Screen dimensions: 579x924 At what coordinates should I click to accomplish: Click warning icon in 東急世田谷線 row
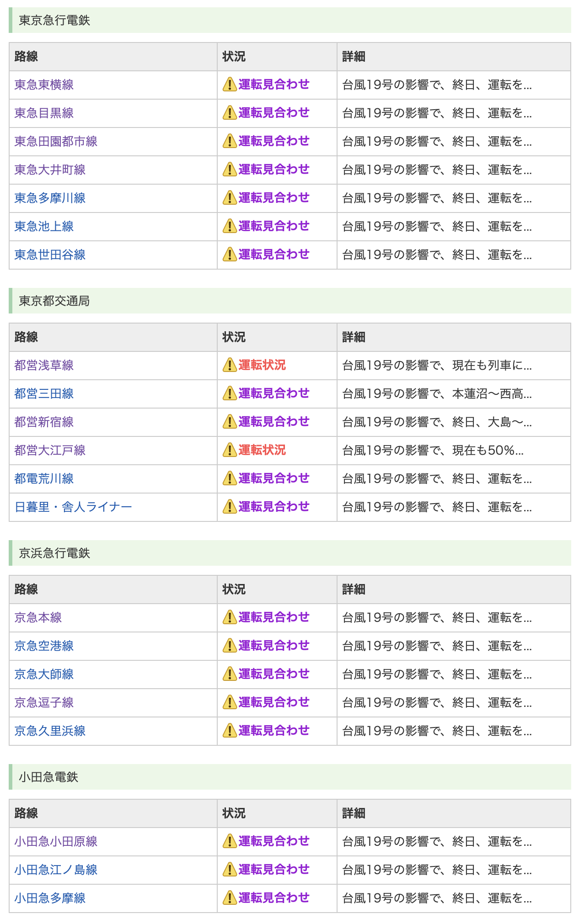(230, 255)
